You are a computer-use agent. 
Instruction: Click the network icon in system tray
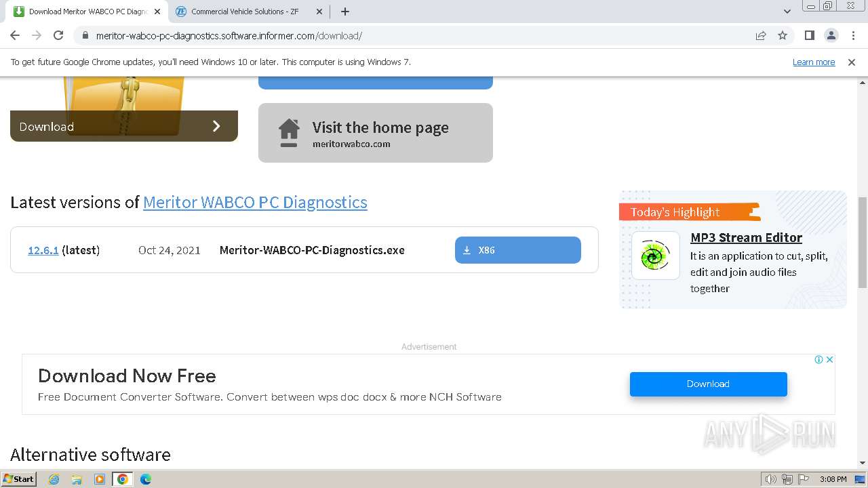(x=787, y=479)
